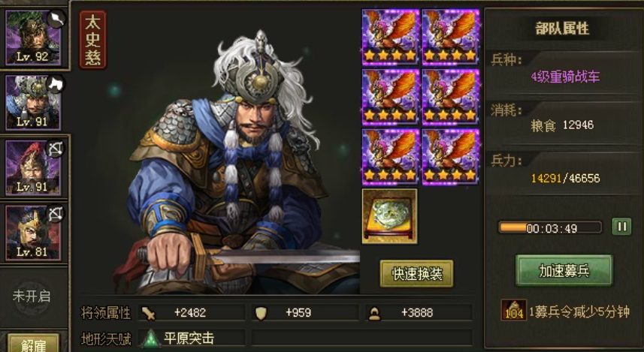Viewport: 644px width, 352px height.
Task: Click the 加速募兵 speed-up recruit button
Action: tap(564, 270)
